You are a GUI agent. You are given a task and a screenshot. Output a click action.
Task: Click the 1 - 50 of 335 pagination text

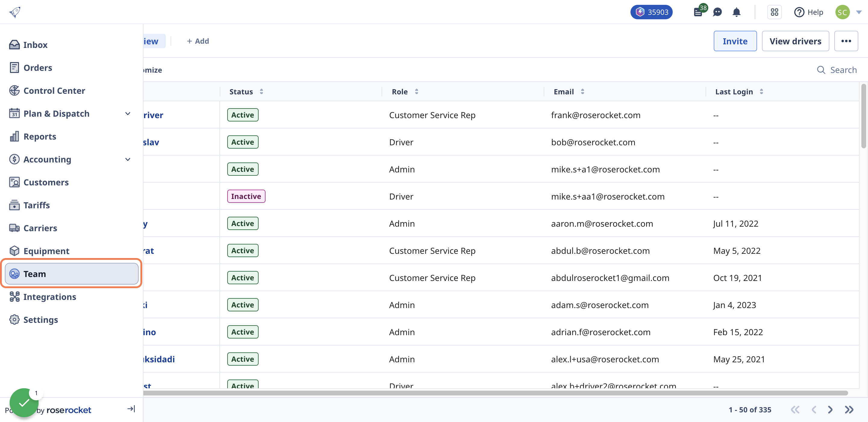(x=750, y=410)
